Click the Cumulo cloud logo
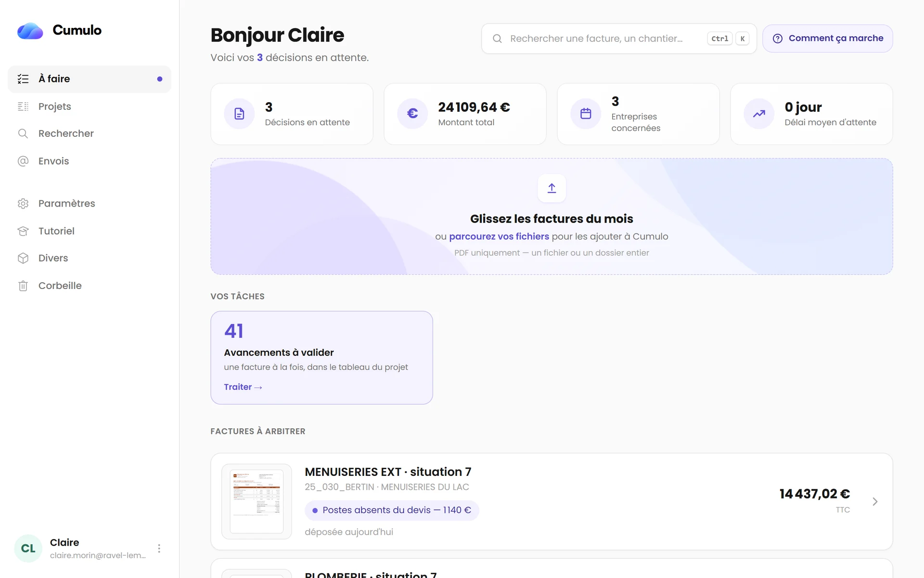 click(30, 31)
